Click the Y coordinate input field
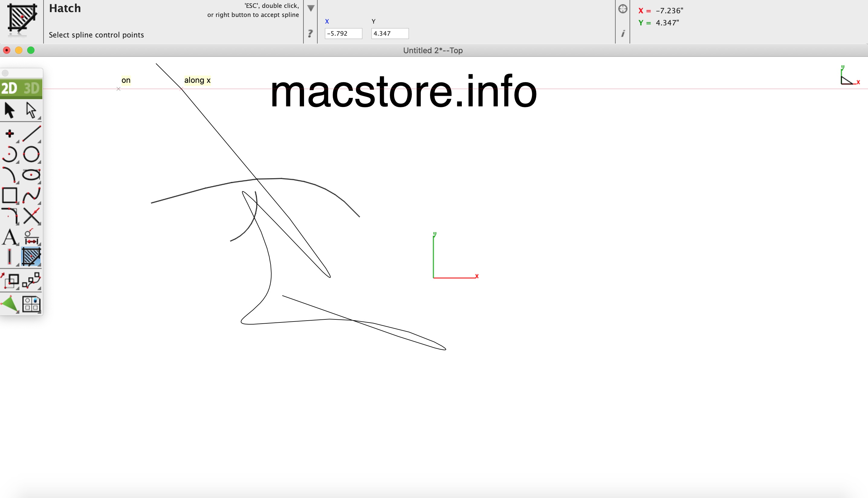Screen dimensions: 868x498 (390, 34)
